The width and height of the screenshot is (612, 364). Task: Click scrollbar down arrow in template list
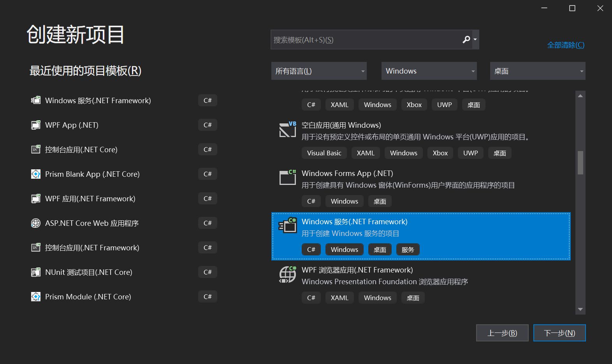580,309
